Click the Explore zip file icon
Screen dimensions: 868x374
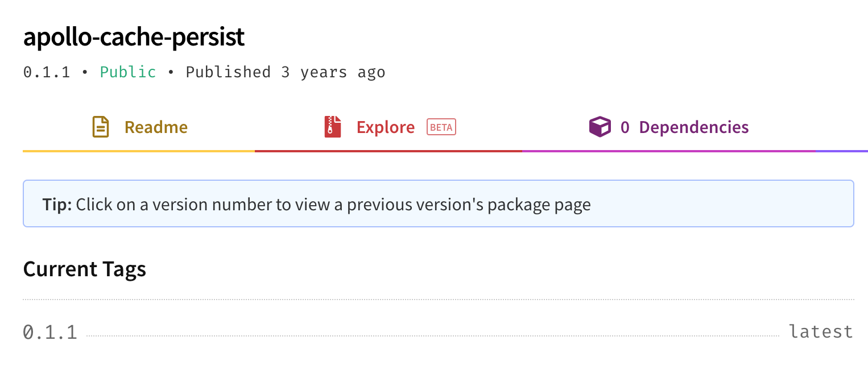pos(333,127)
